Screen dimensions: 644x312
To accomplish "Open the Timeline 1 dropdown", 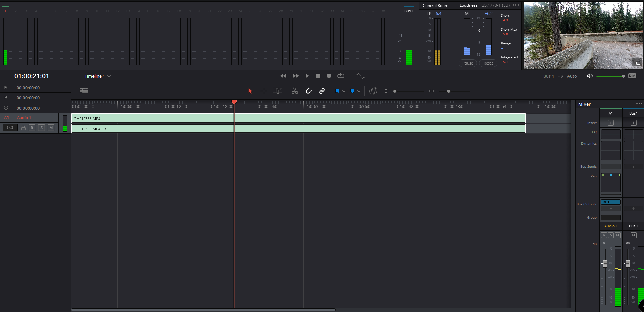I will point(98,76).
